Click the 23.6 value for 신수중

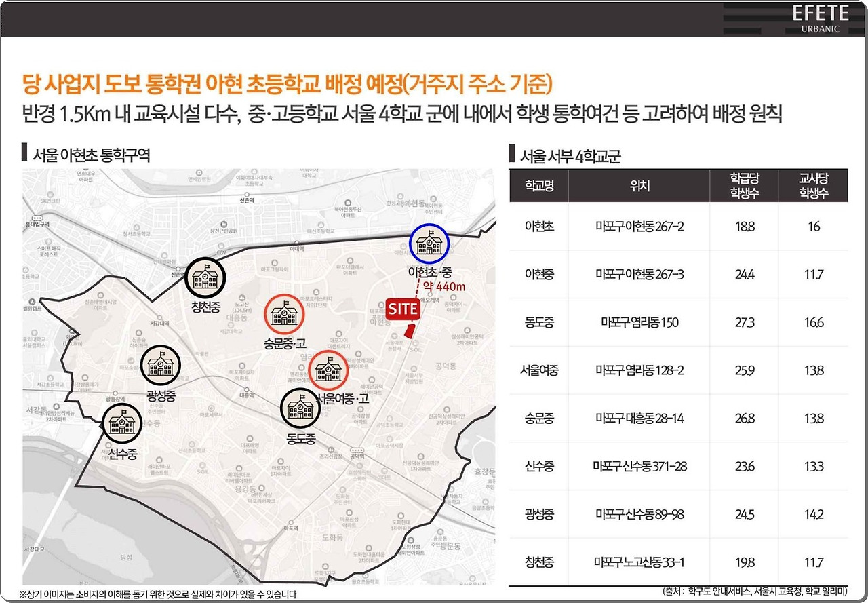[745, 467]
